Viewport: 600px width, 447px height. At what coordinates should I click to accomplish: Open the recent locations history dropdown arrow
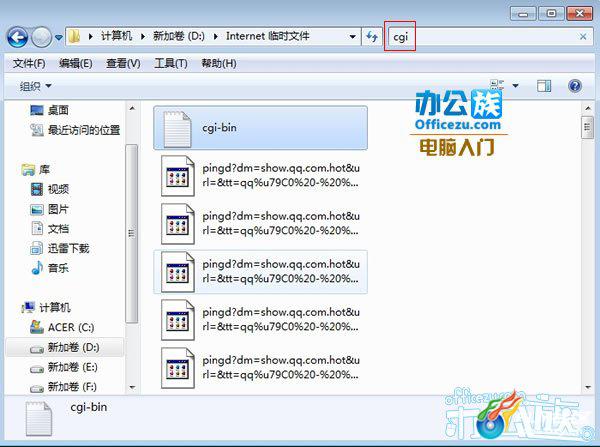(x=59, y=38)
